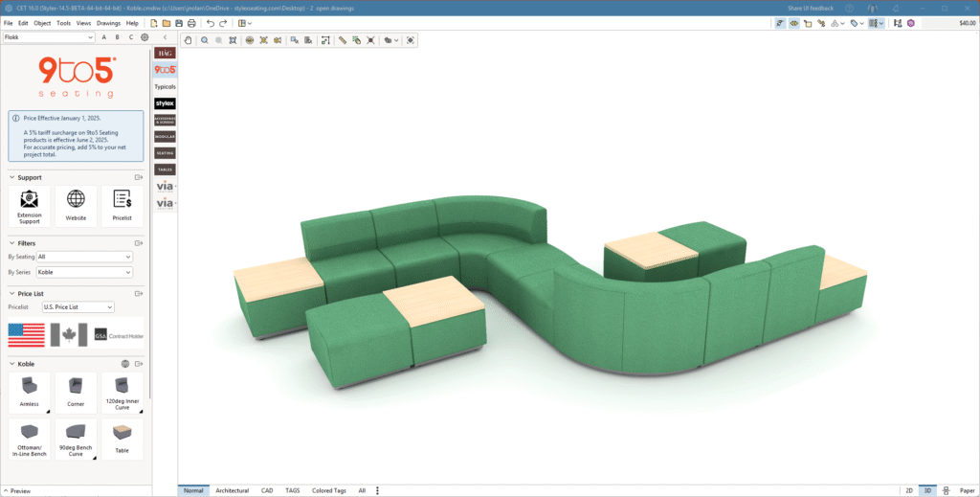This screenshot has height=497, width=980.
Task: Open the 9to5 Seating extension tab
Action: pyautogui.click(x=165, y=70)
